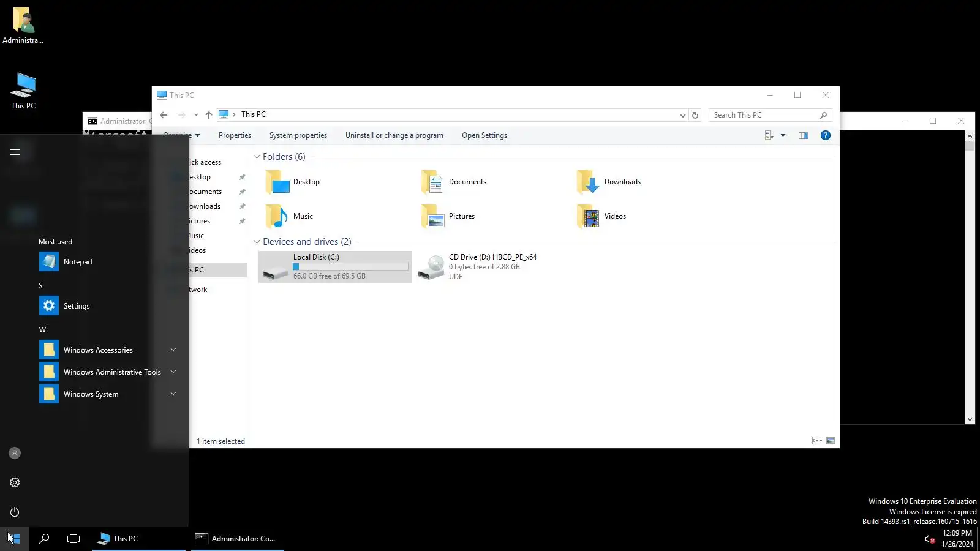Go up one level in Explorer
This screenshot has height=551, width=980.
209,115
